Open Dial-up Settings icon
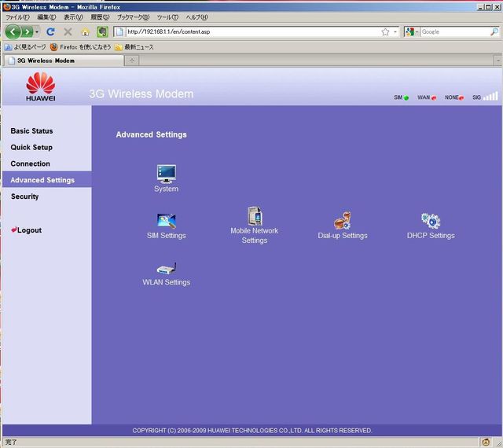This screenshot has height=448, width=503. [x=342, y=221]
